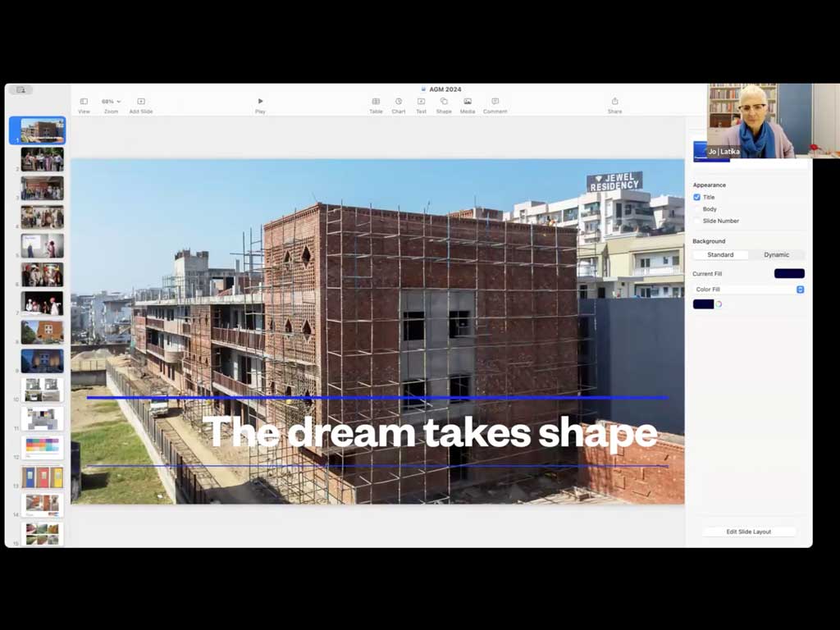Image resolution: width=840 pixels, height=630 pixels.
Task: Select the Standard background tab
Action: [x=720, y=255]
